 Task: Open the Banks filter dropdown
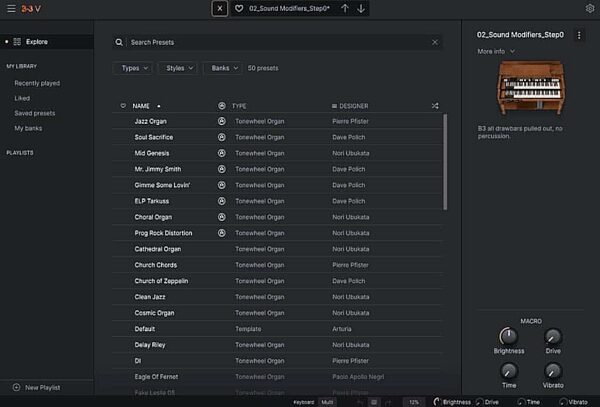point(223,68)
